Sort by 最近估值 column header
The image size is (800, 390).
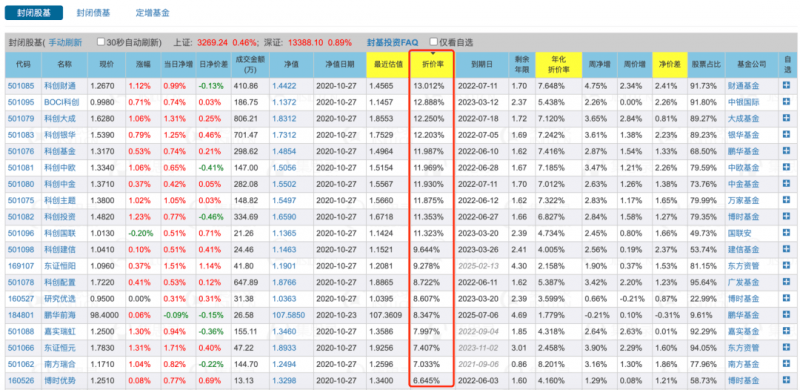click(x=388, y=65)
